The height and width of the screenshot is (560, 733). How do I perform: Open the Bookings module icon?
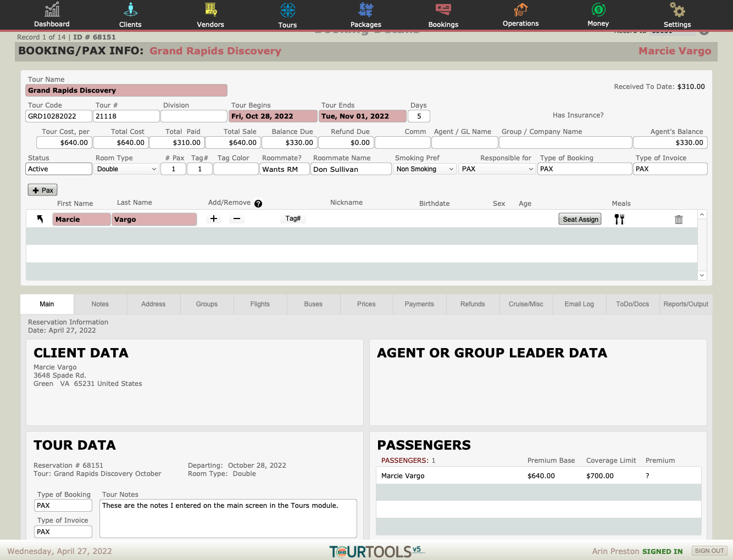pyautogui.click(x=443, y=9)
